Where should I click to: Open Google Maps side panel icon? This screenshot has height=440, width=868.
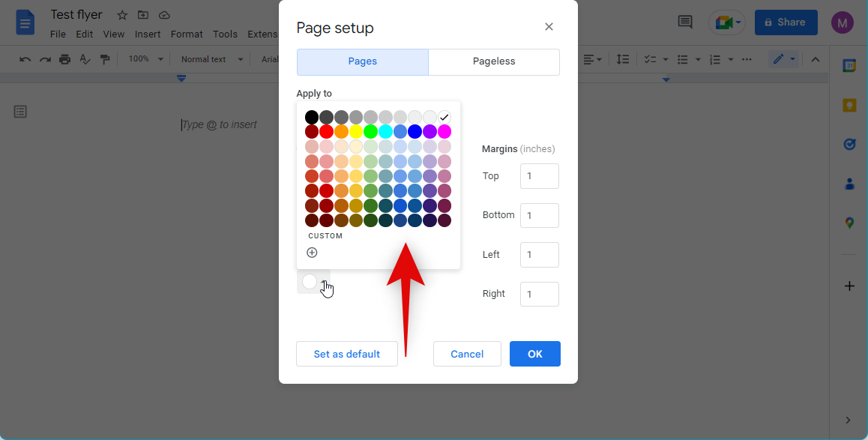pos(849,223)
